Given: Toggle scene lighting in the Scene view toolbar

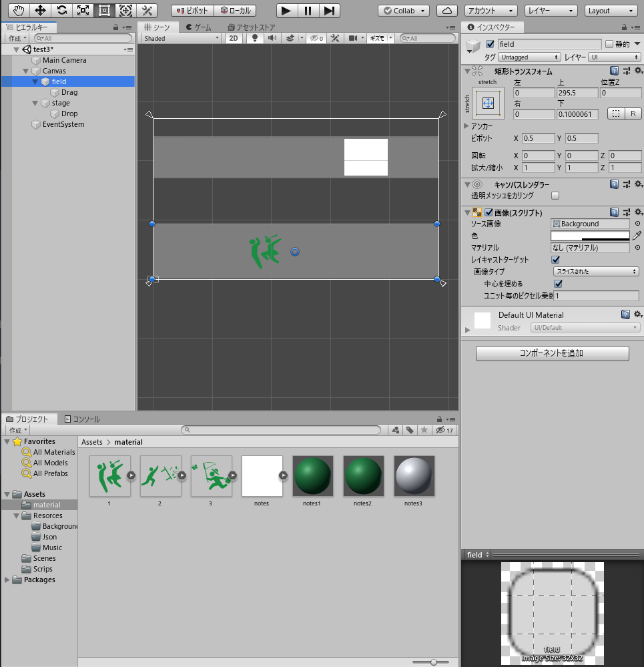Looking at the screenshot, I should (254, 38).
